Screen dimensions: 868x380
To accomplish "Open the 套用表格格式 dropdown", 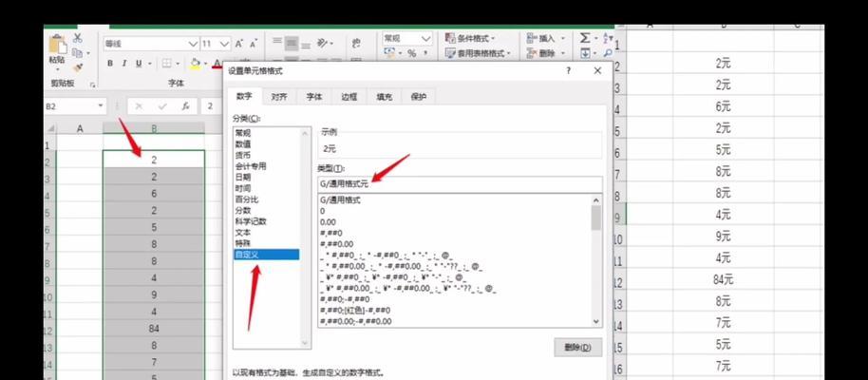I will coord(478,53).
